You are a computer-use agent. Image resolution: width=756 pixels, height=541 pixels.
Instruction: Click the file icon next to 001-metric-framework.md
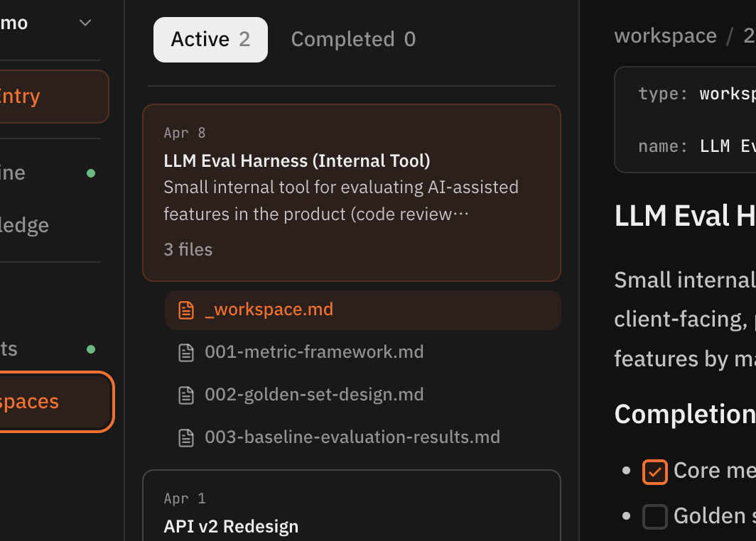pos(186,352)
